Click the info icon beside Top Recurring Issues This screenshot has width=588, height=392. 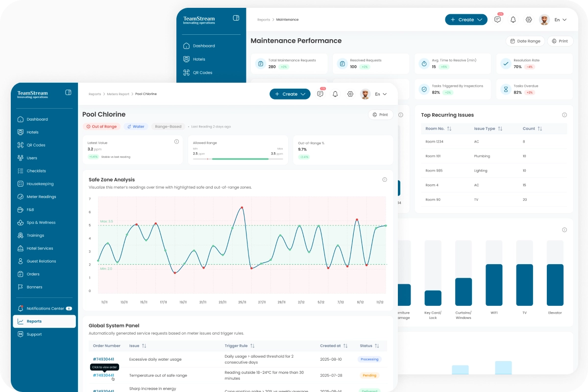564,115
